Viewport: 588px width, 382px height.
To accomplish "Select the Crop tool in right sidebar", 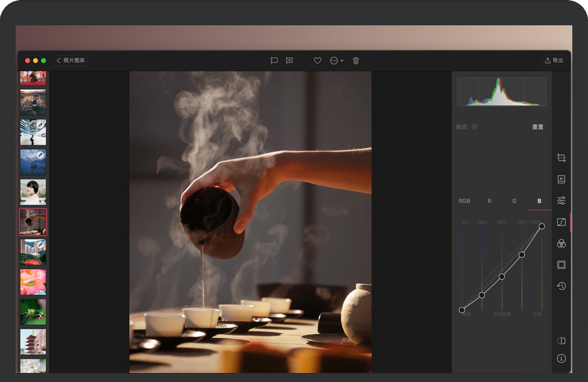I will tap(561, 158).
